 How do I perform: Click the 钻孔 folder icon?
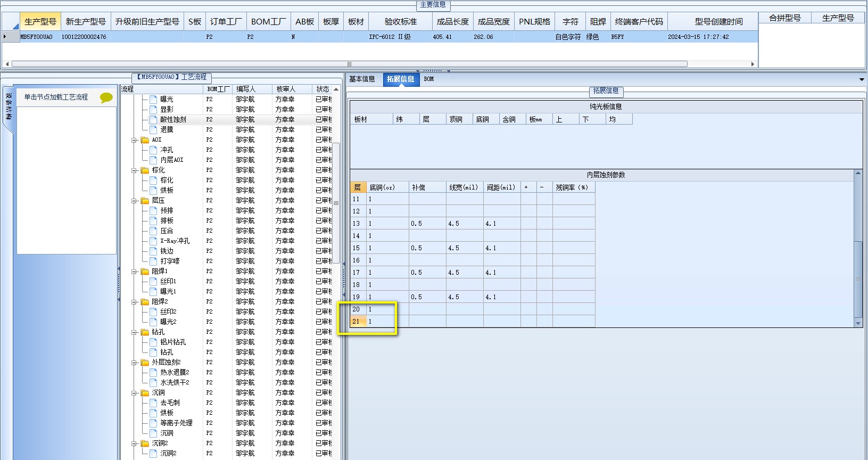145,332
